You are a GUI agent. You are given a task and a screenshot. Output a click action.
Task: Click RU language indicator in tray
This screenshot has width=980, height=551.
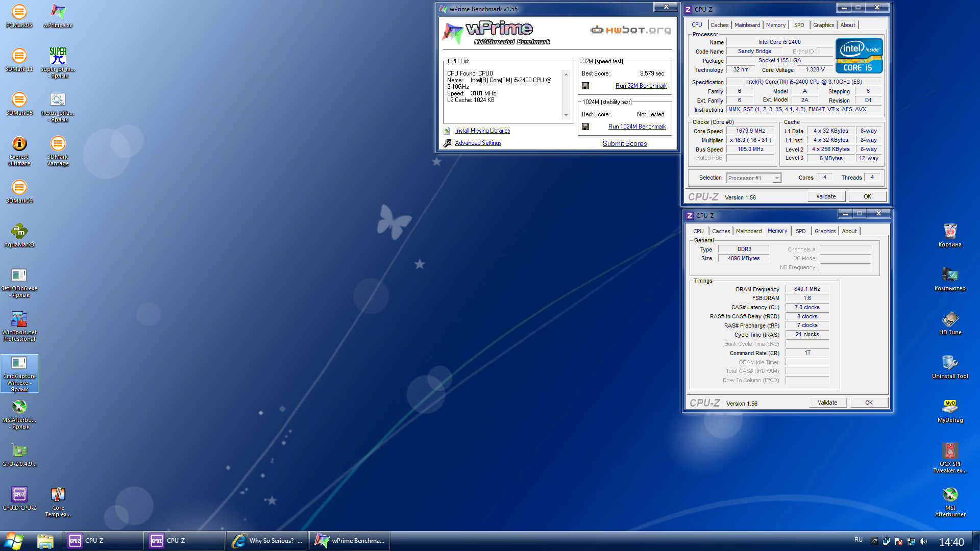pyautogui.click(x=858, y=540)
